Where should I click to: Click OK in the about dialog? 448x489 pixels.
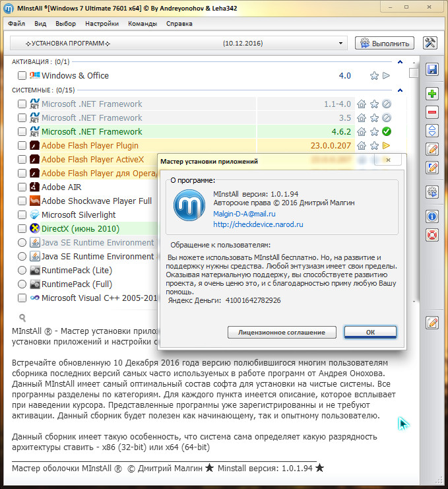370,332
